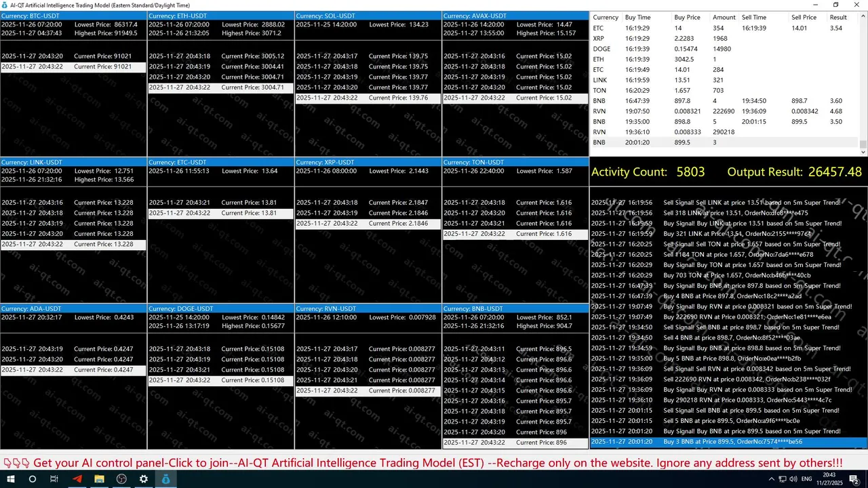Sort by the Result column header
The height and width of the screenshot is (488, 868).
tap(838, 18)
